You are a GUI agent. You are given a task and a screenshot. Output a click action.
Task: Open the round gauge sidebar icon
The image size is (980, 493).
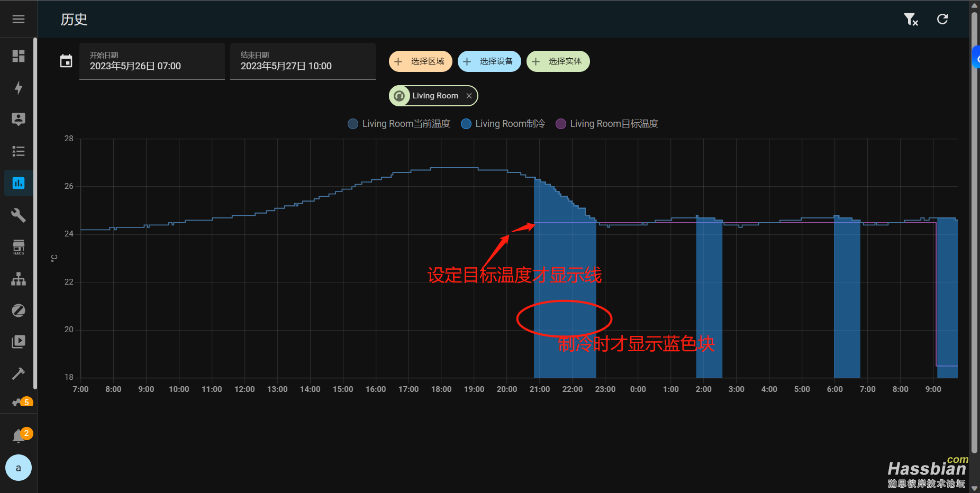pos(19,311)
